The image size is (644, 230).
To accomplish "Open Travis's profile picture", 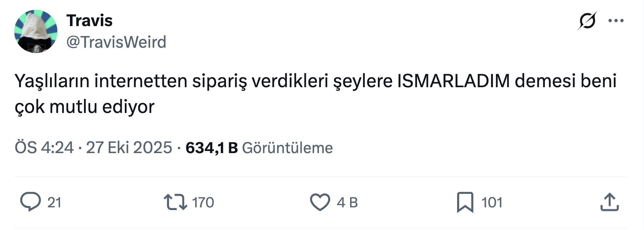I will point(36,31).
